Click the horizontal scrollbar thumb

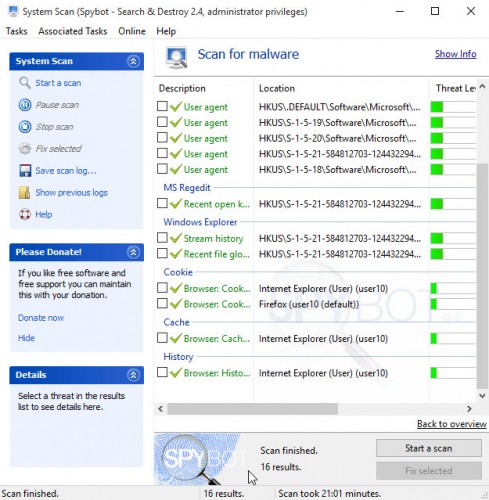click(x=252, y=409)
